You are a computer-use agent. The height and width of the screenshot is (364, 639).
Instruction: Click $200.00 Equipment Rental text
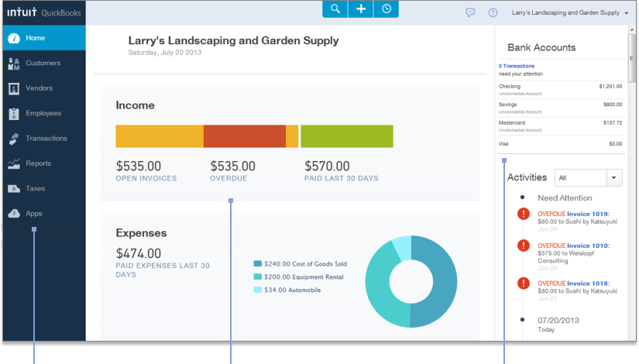304,277
